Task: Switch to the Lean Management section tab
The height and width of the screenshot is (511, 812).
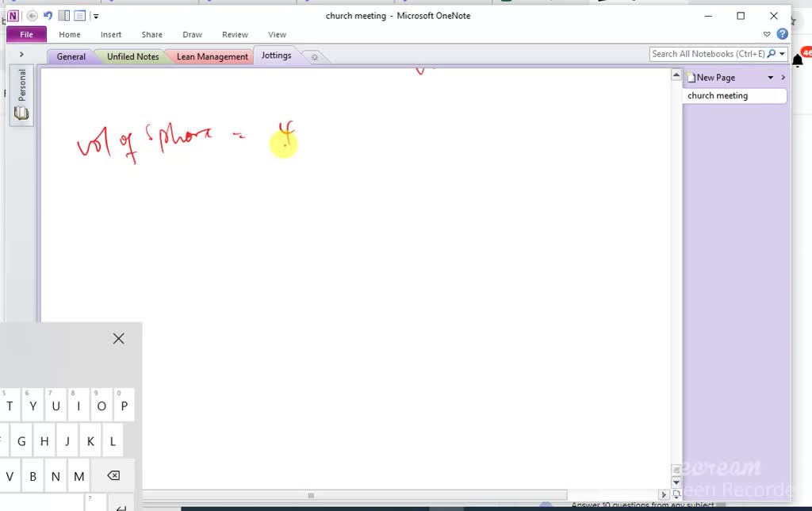Action: point(212,57)
